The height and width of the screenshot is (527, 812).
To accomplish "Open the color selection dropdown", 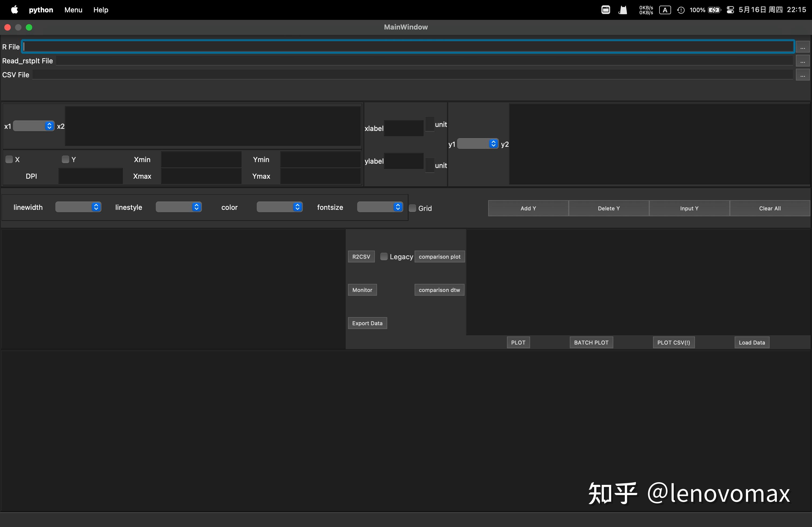I will click(280, 207).
